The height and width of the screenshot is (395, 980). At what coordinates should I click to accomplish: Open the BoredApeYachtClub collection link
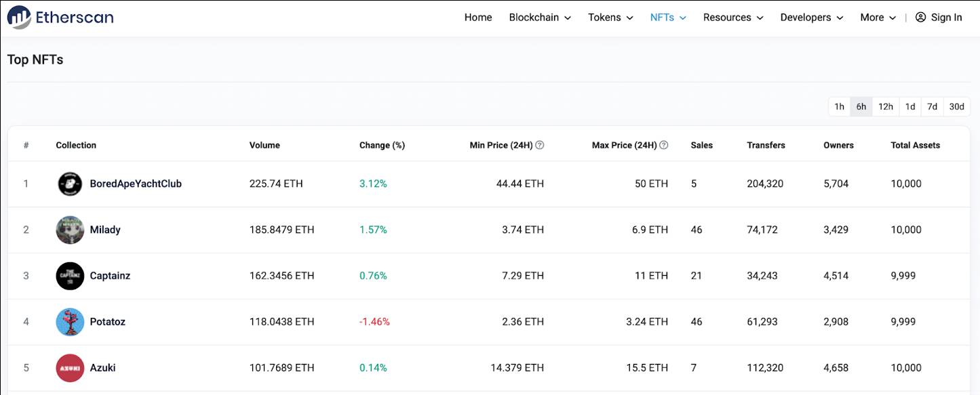136,184
